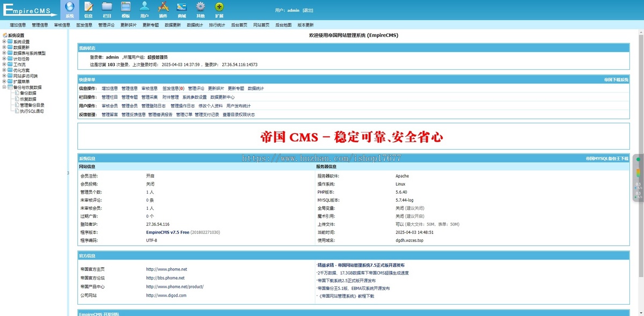Click the EmpireCMS v7.5 Free version link

(168, 232)
